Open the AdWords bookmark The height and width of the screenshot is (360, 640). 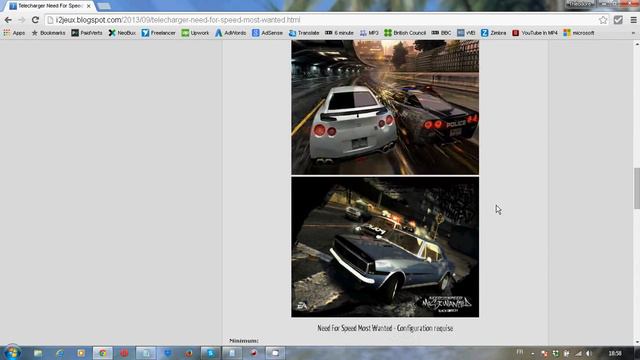231,33
